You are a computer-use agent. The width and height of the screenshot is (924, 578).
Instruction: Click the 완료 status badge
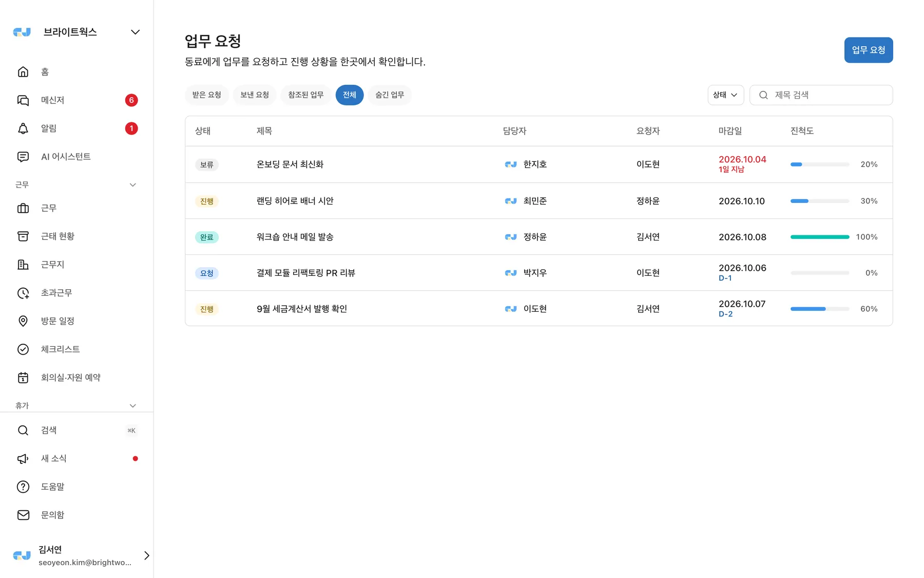(x=207, y=237)
